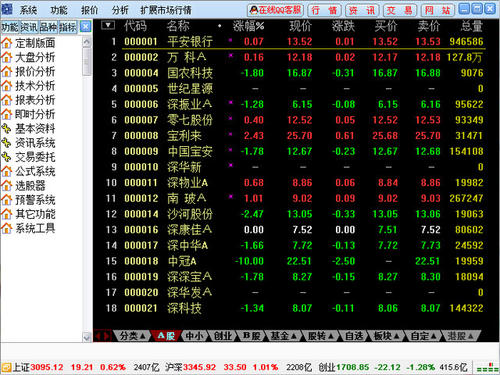Viewport: 500px width, 375px height.
Task: Switch to the 自选 tab
Action: point(354,336)
